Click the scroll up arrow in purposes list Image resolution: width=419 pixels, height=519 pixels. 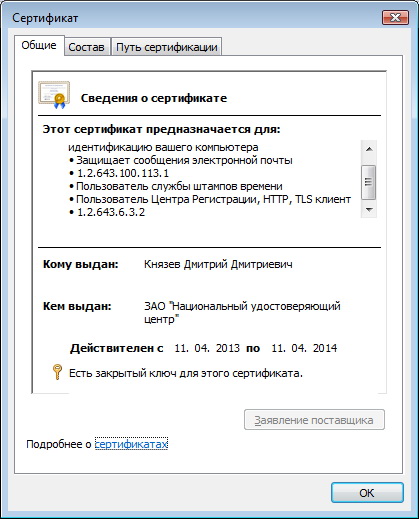369,149
